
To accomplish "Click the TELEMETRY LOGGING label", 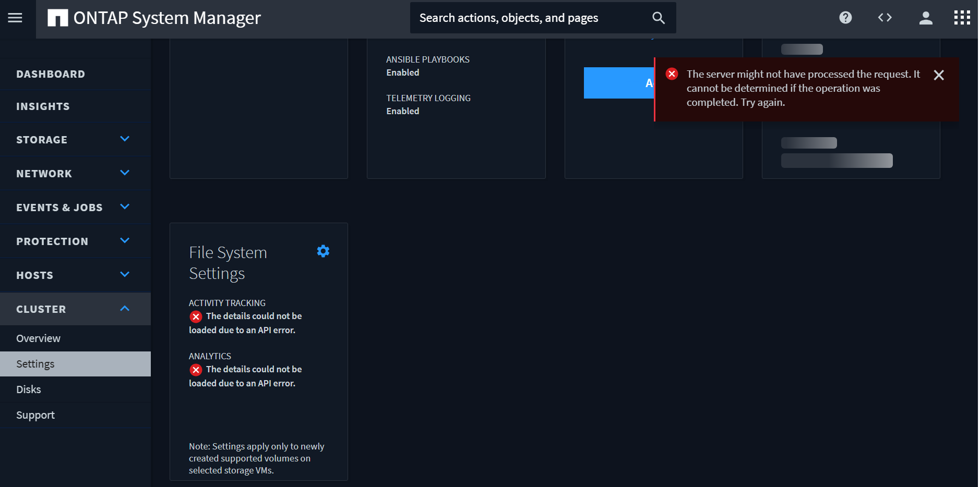I will pyautogui.click(x=428, y=98).
